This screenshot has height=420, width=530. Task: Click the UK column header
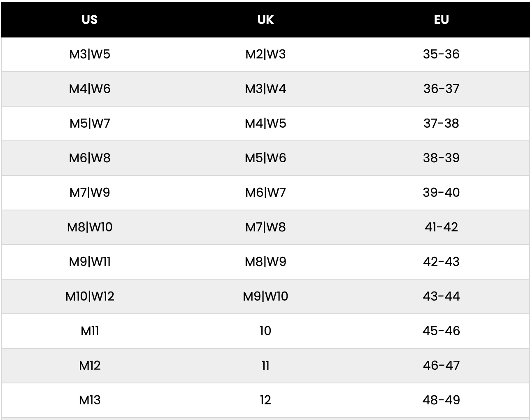[265, 20]
